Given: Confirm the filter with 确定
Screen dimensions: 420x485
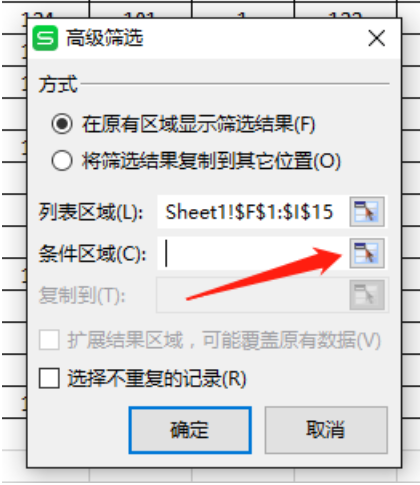Looking at the screenshot, I should coord(190,430).
